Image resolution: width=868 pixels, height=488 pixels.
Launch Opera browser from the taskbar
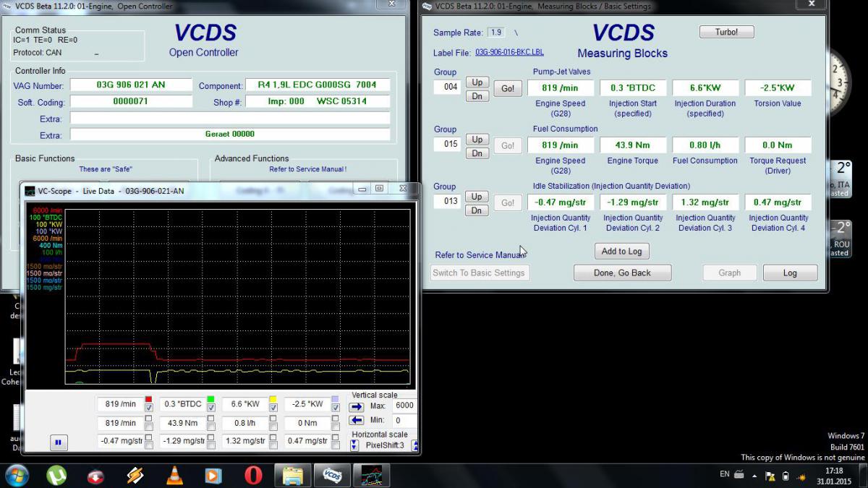coord(253,475)
